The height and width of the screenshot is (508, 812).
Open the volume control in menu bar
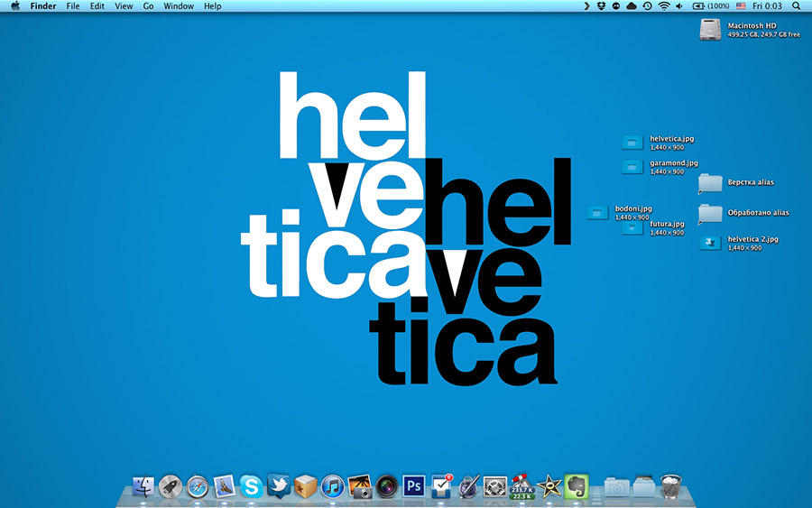point(679,6)
